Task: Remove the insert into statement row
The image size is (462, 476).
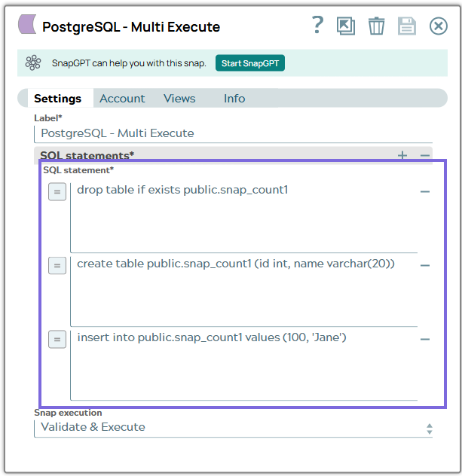Action: click(x=425, y=339)
